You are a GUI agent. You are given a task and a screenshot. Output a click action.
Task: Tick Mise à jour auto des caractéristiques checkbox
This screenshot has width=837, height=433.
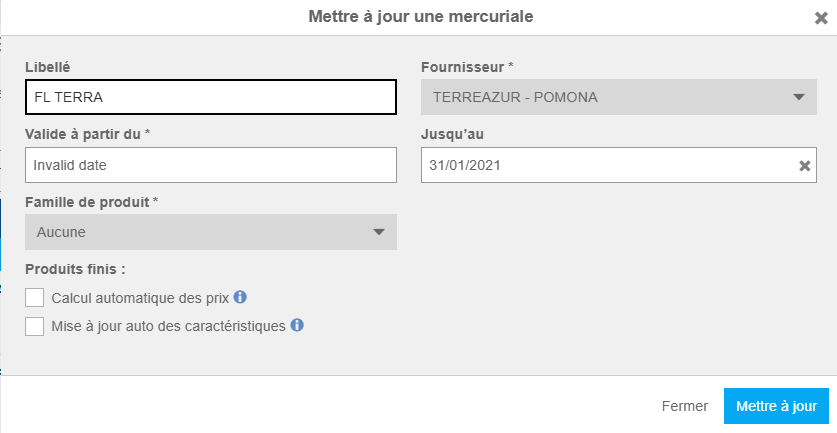tap(35, 326)
